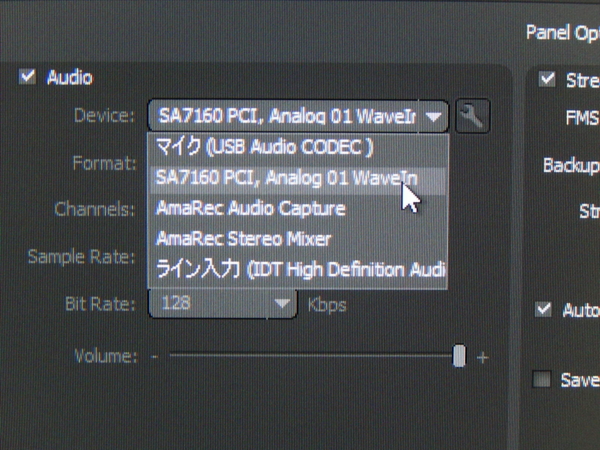Image resolution: width=600 pixels, height=450 pixels.
Task: Select ライン入力 (IDT High Definition Audio) device
Action: [298, 269]
